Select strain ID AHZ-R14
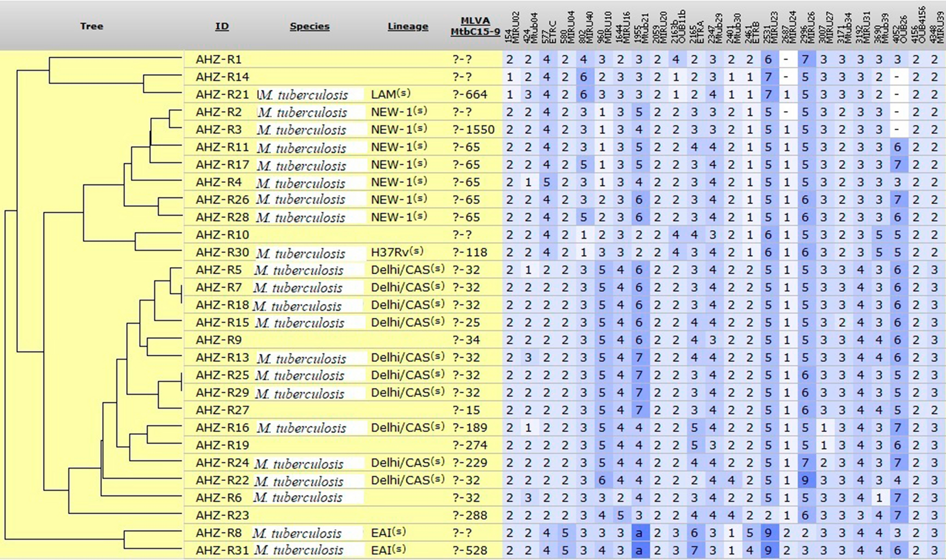Viewport: 946px width, 560px height. pos(222,77)
